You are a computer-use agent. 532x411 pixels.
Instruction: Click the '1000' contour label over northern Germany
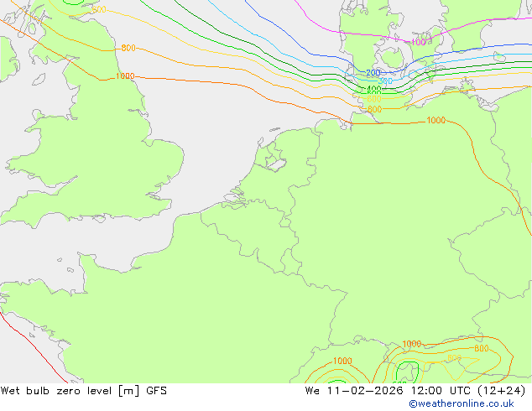coord(436,121)
